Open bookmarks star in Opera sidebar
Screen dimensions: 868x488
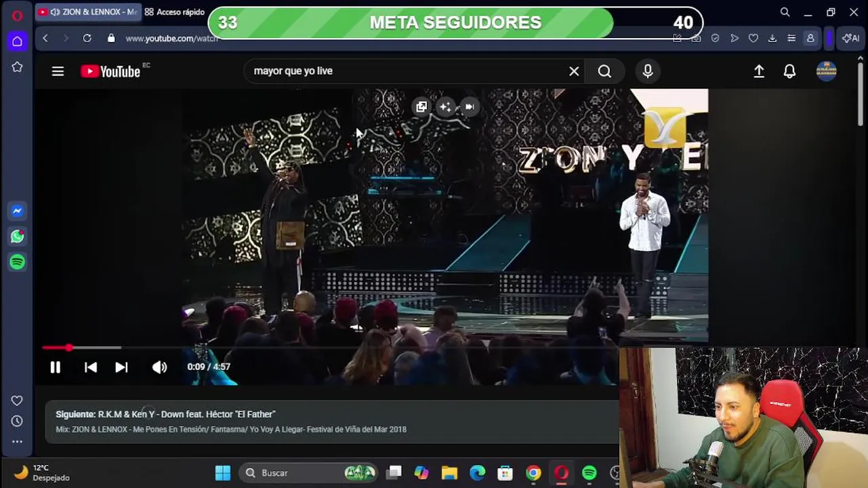coord(18,67)
